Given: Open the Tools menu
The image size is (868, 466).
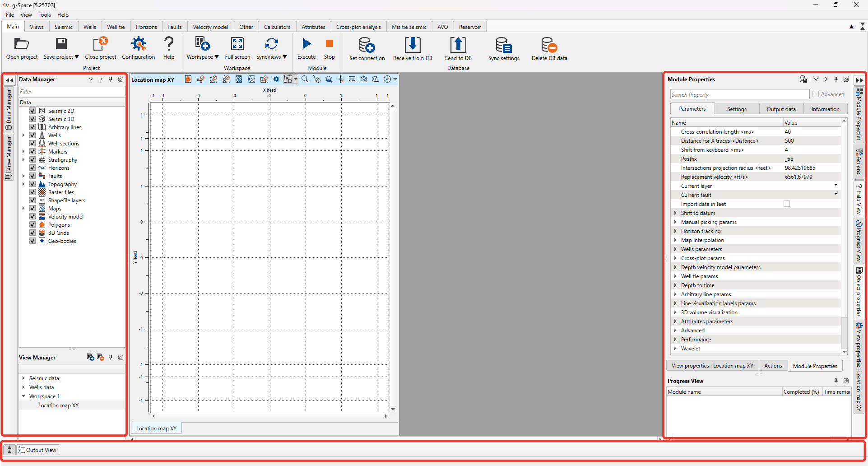Looking at the screenshot, I should pyautogui.click(x=44, y=15).
